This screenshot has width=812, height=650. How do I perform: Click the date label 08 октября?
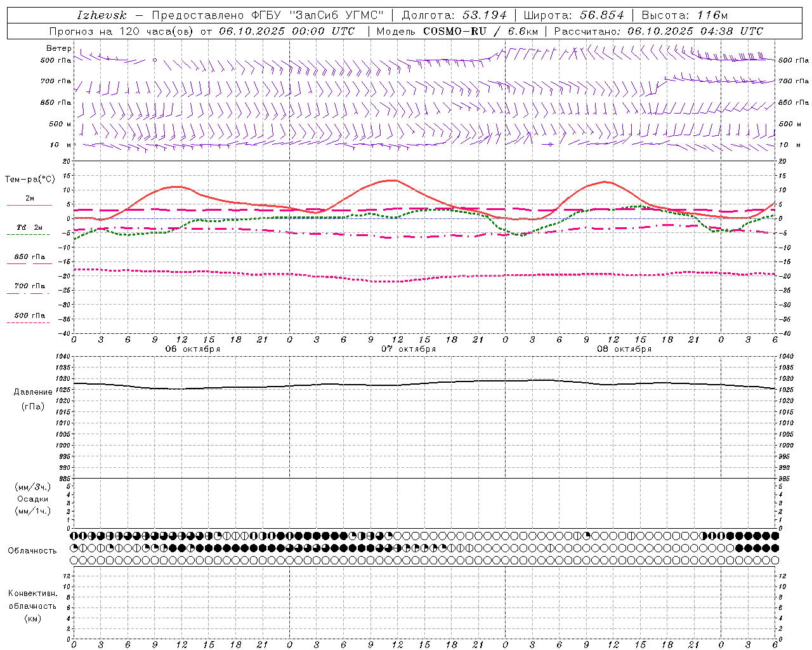click(x=624, y=349)
